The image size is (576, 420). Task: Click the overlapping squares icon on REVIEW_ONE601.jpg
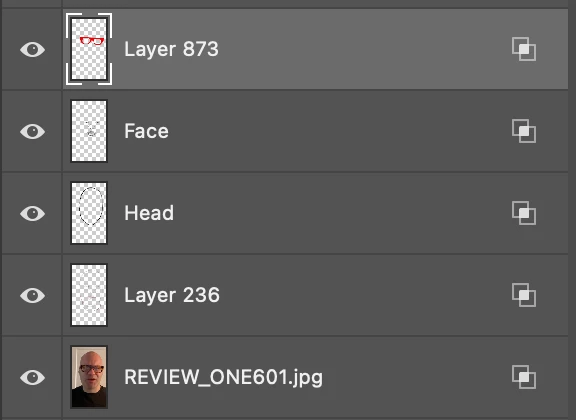[x=524, y=377]
